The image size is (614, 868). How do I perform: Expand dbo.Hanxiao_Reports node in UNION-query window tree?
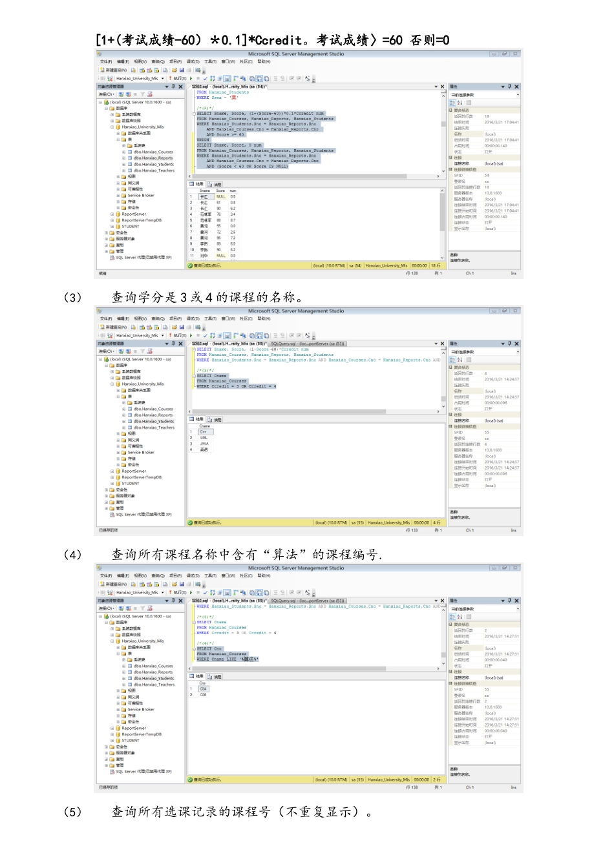coord(124,158)
